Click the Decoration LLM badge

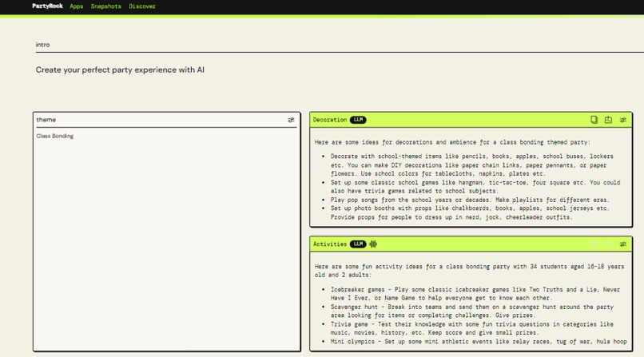click(358, 120)
